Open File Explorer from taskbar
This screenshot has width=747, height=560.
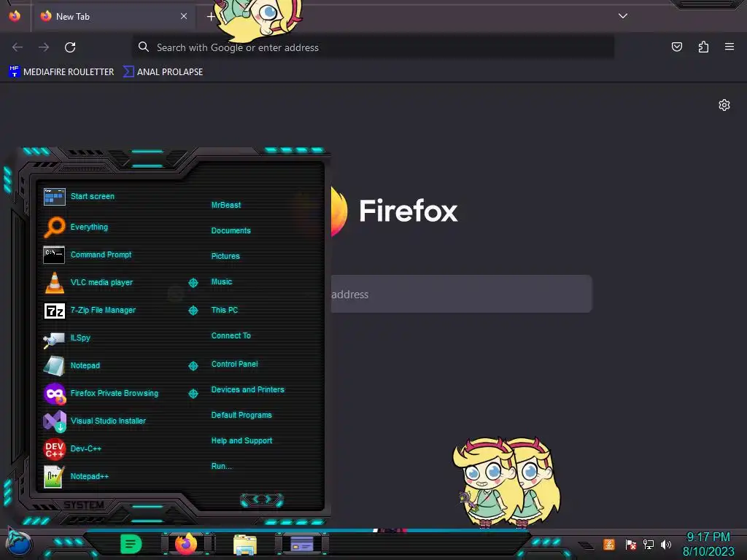point(245,545)
